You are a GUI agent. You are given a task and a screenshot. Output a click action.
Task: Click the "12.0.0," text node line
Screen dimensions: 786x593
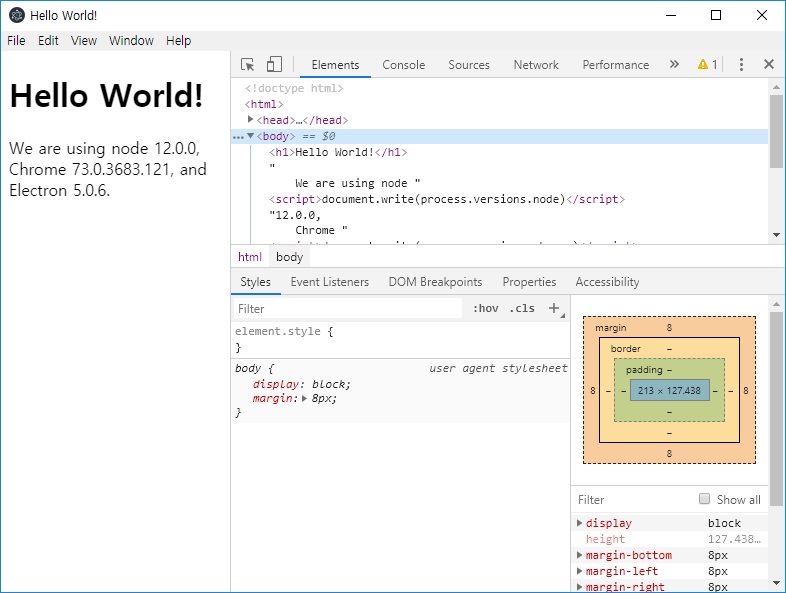pos(295,215)
